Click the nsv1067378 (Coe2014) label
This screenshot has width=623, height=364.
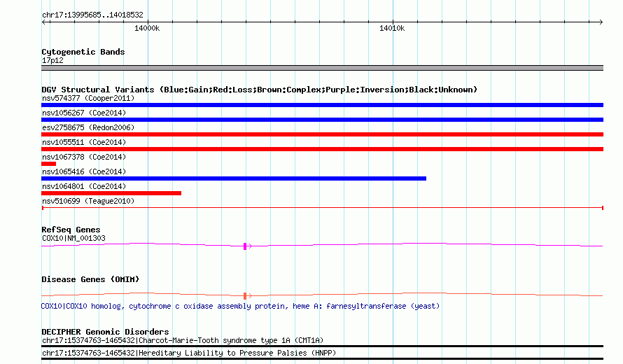pos(84,157)
